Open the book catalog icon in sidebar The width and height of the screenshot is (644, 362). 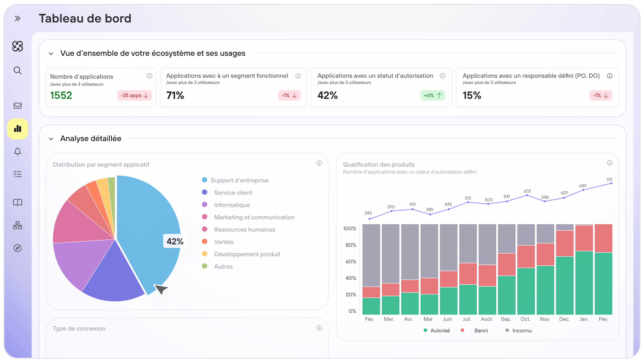pyautogui.click(x=17, y=202)
